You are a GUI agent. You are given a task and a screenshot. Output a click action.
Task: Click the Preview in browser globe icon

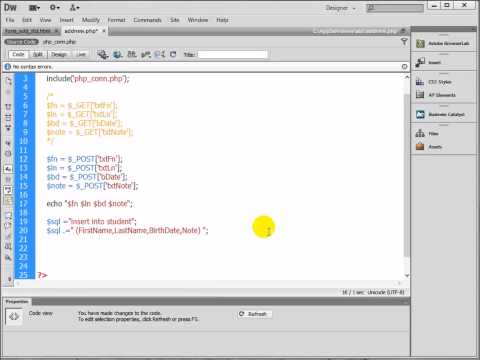(117, 54)
